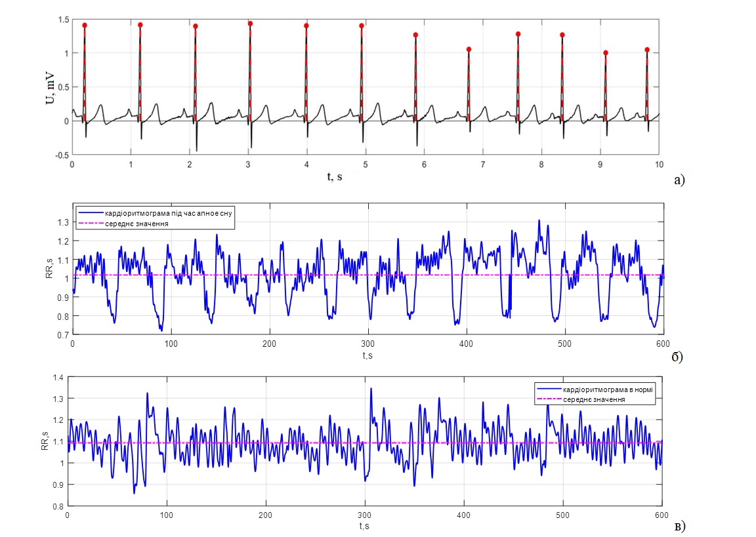756x537 pixels.
Task: Click the first red R-peak marker in ECG plot
Action: [85, 25]
